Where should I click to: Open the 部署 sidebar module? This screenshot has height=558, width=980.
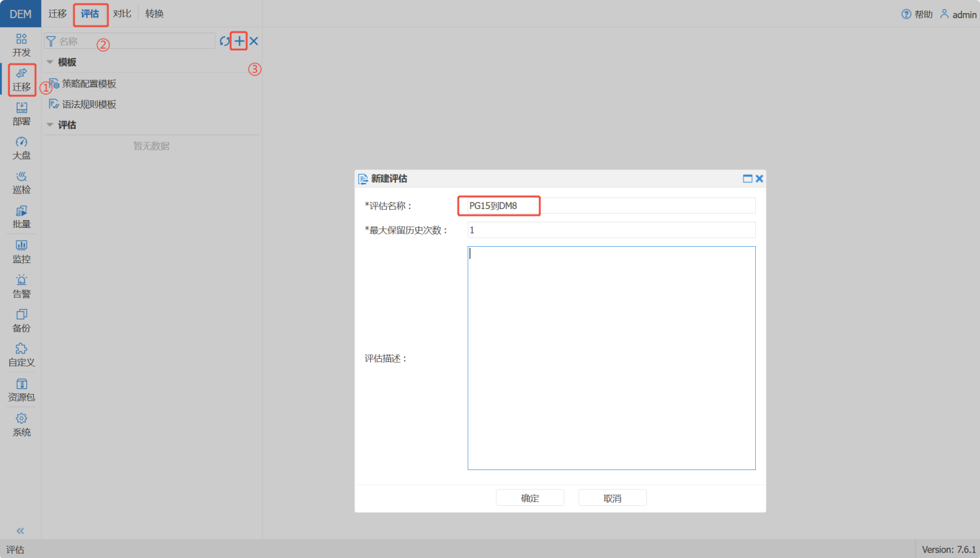(x=21, y=115)
